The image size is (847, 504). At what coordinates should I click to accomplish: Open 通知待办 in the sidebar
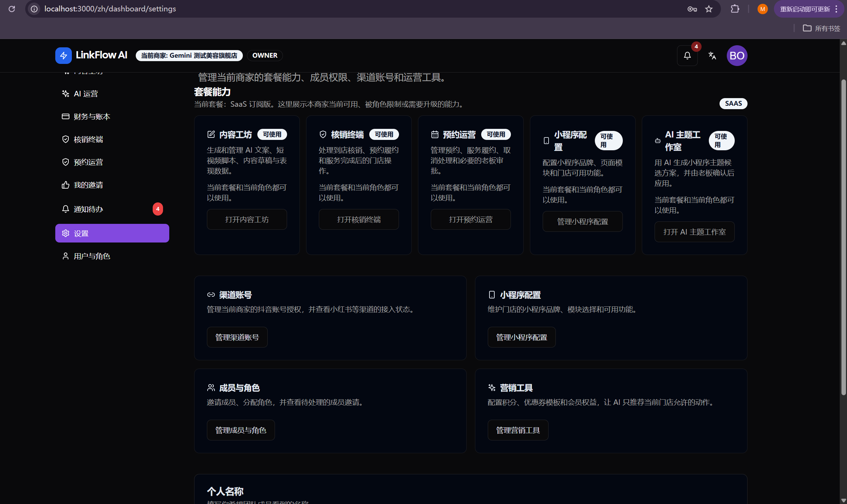coord(112,209)
